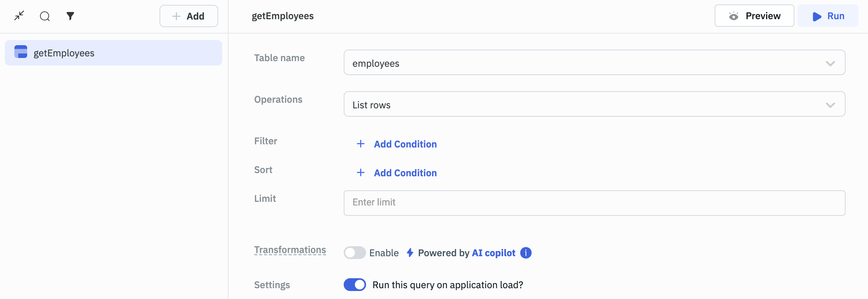This screenshot has height=299, width=868.
Task: Click the Preview button
Action: pyautogui.click(x=754, y=16)
